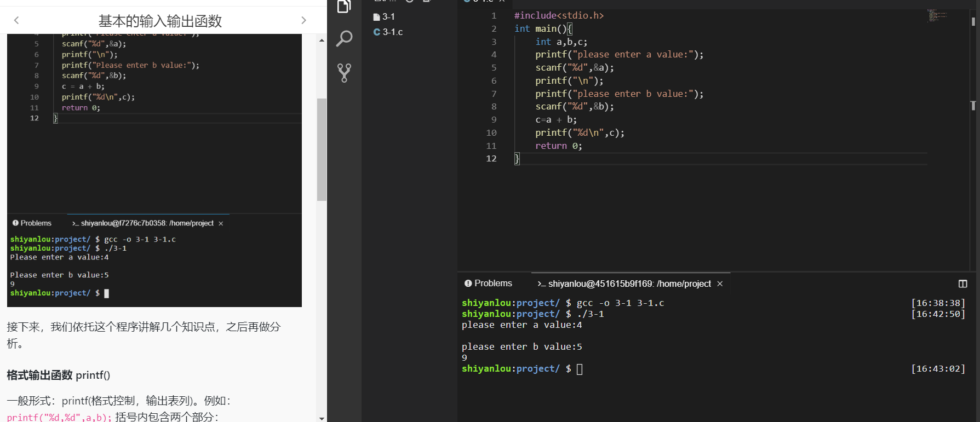Select the 3-1.c file in explorer

click(392, 32)
